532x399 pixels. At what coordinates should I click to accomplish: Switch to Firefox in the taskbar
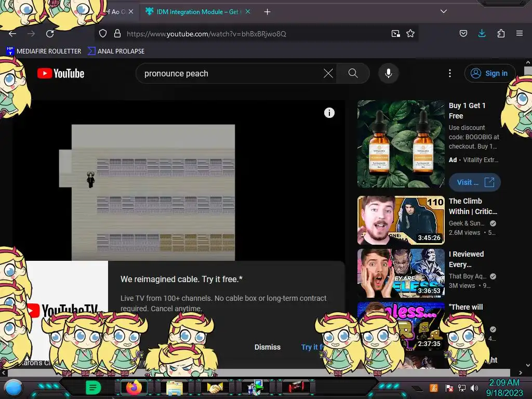(x=134, y=388)
